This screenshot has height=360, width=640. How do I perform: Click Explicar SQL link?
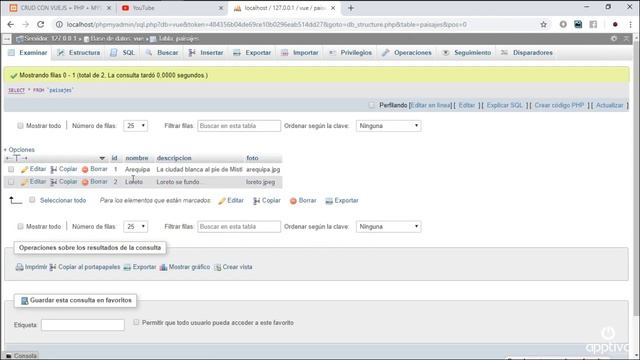[504, 105]
